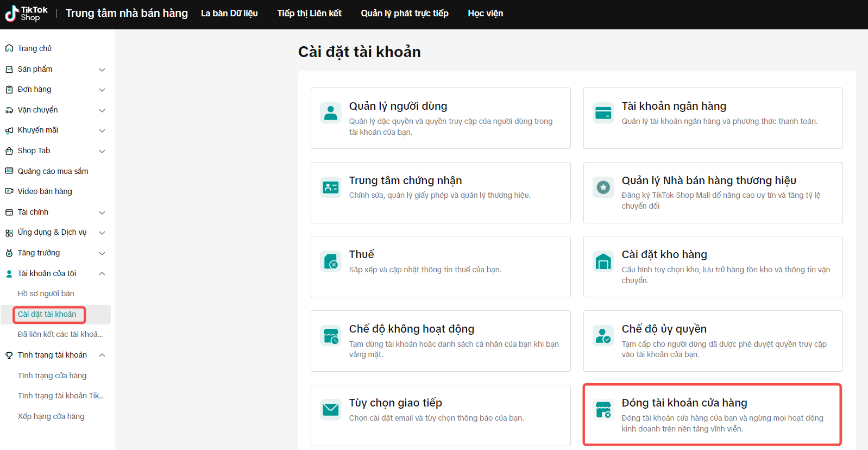The width and height of the screenshot is (868, 450).
Task: Click the Shop Tab bag icon
Action: click(x=9, y=151)
